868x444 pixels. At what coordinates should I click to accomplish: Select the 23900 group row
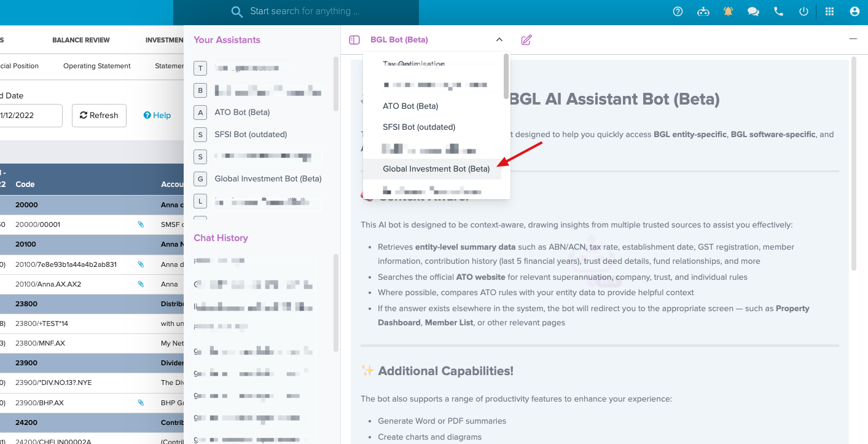[92, 363]
